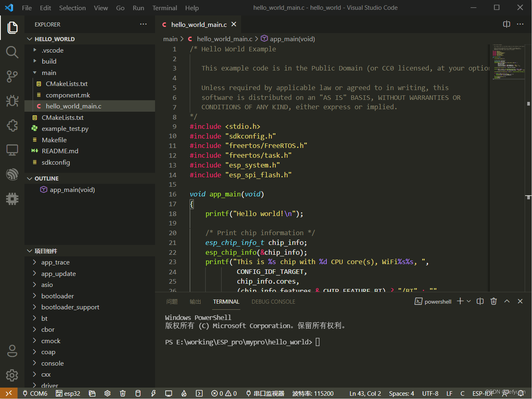The height and width of the screenshot is (399, 532).
Task: Go to line via Ln 43, Col 2
Action: (365, 393)
